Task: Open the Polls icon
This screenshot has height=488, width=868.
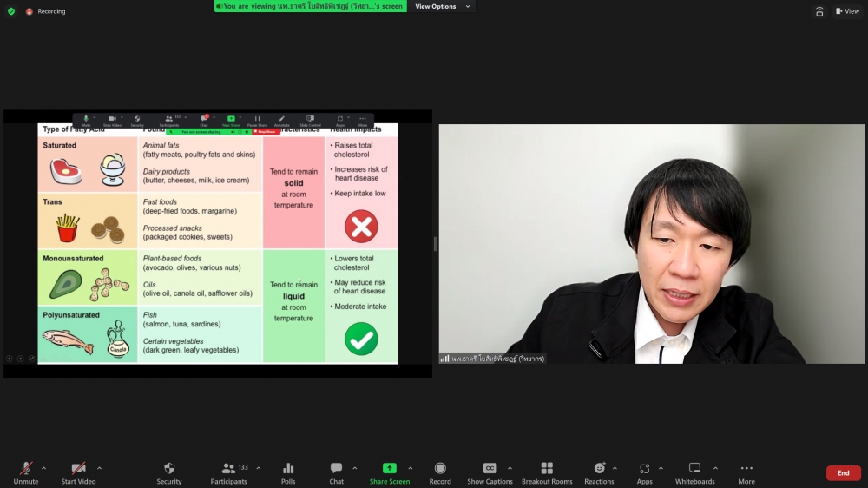Action: (x=288, y=469)
